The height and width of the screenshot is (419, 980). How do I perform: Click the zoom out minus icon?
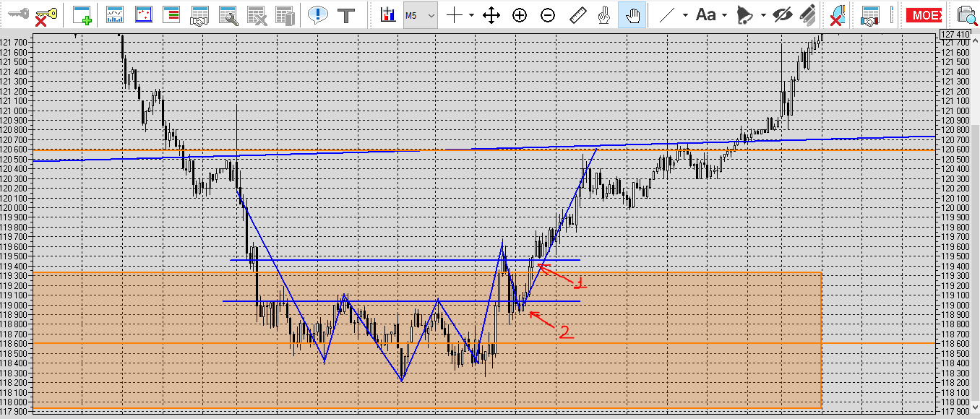[x=548, y=15]
